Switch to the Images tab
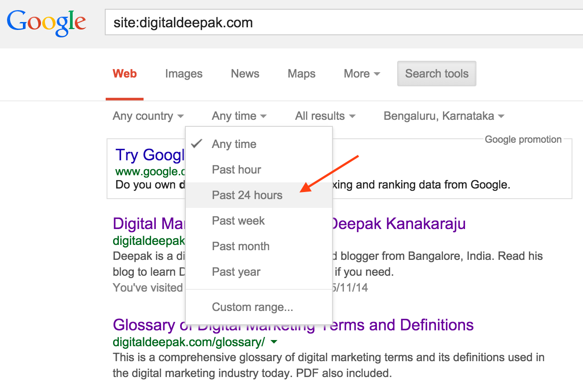Viewport: 583px width, 392px height. (183, 74)
